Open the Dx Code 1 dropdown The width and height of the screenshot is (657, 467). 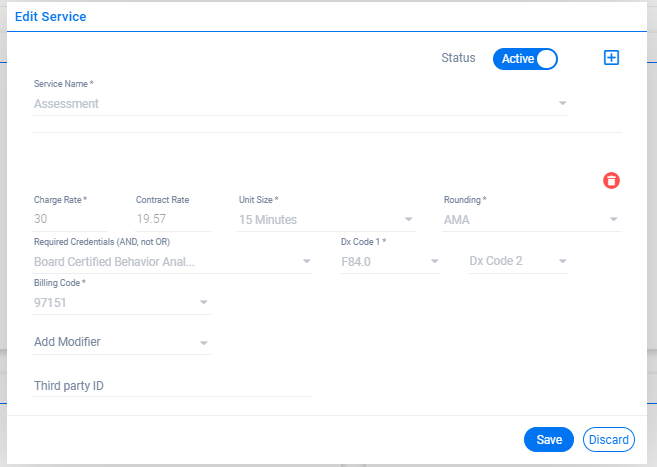(x=435, y=261)
